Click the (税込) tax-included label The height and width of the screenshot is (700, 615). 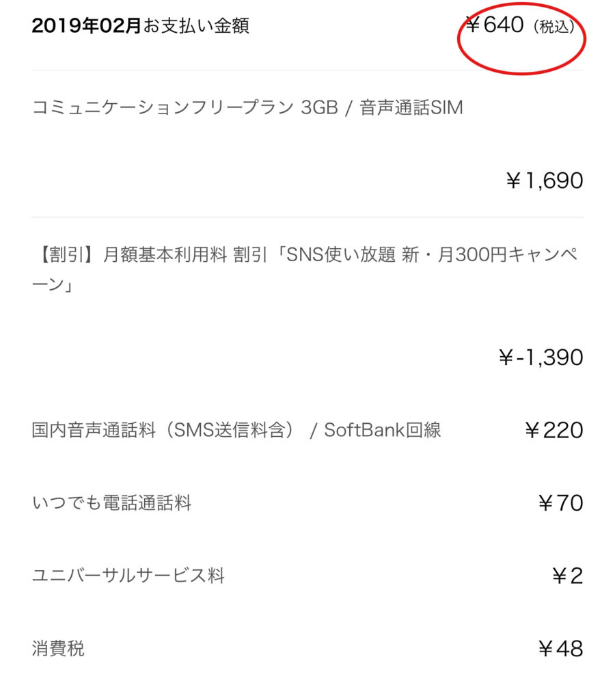click(554, 27)
